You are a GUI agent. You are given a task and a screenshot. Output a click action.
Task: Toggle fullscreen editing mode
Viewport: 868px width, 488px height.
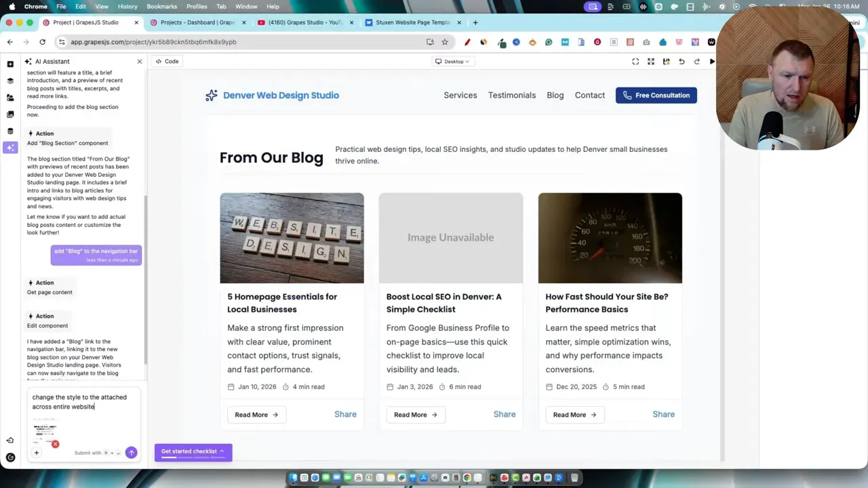[650, 61]
